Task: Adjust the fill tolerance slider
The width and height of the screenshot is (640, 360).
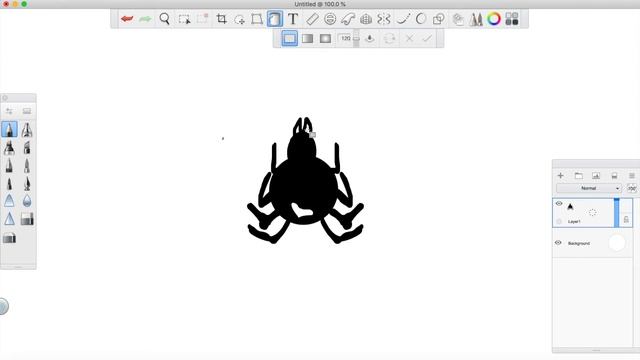Action: 356,38
